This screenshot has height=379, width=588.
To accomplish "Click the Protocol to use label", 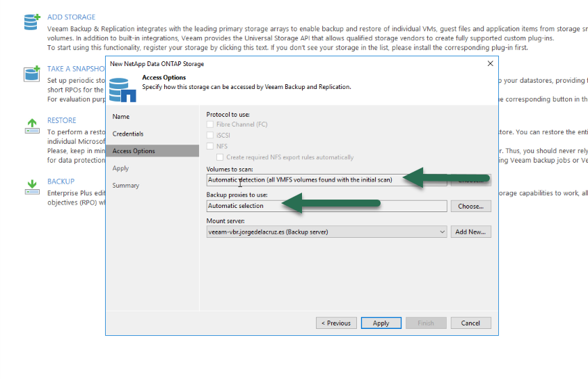I will [228, 115].
